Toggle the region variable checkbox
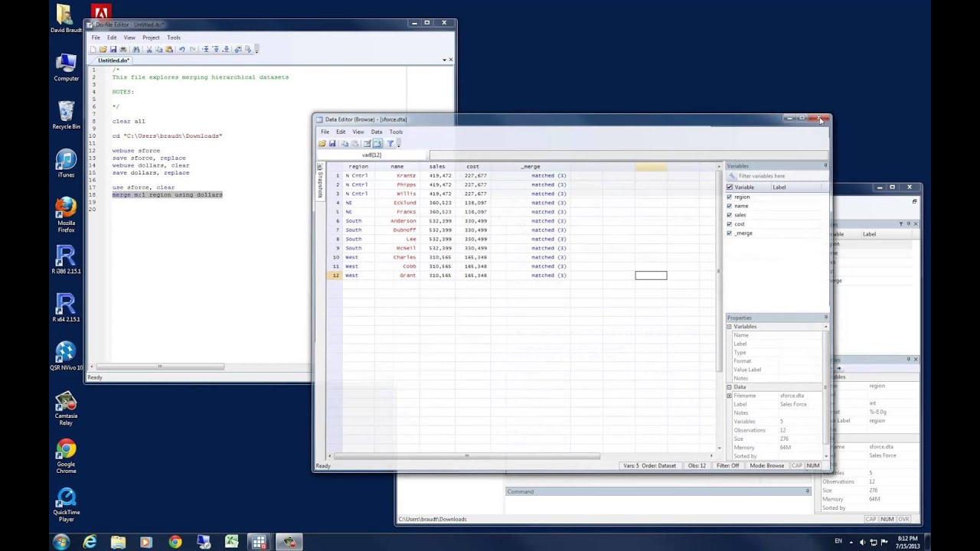This screenshot has width=980, height=551. (729, 197)
